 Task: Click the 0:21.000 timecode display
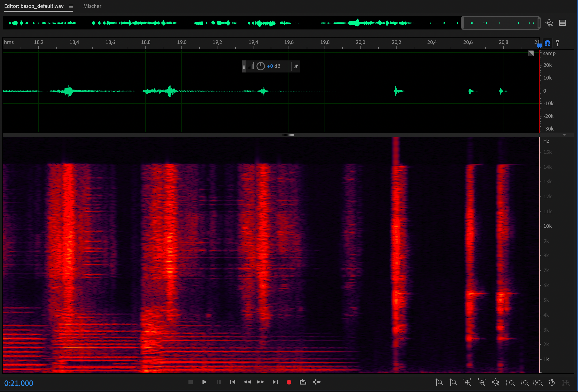pos(19,383)
